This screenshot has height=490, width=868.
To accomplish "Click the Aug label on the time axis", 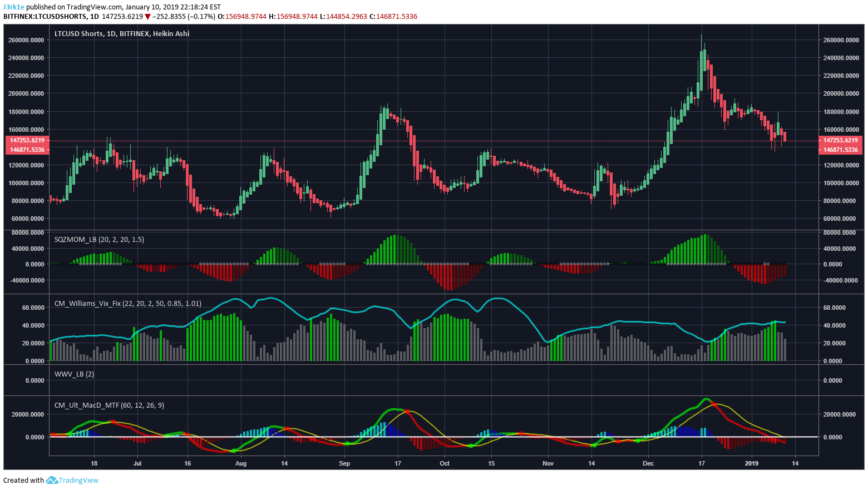I will pyautogui.click(x=241, y=463).
